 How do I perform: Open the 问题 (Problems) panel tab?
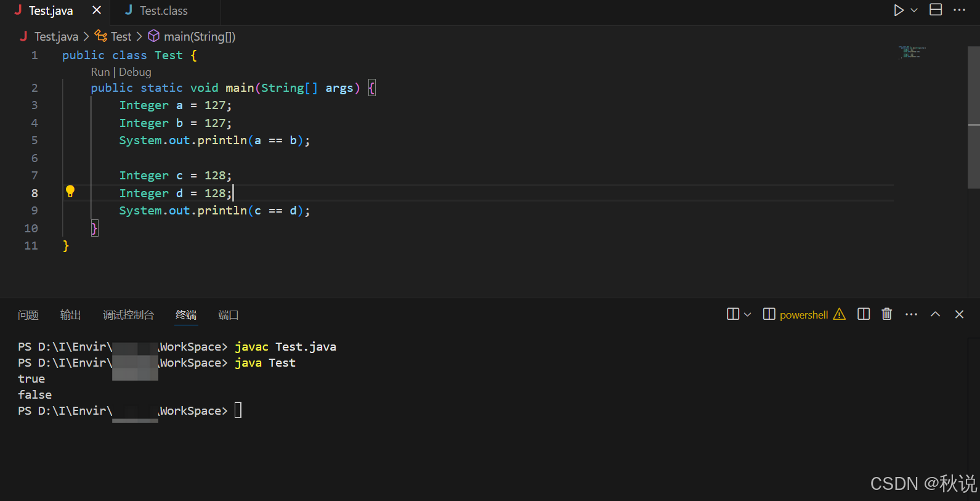pos(28,315)
